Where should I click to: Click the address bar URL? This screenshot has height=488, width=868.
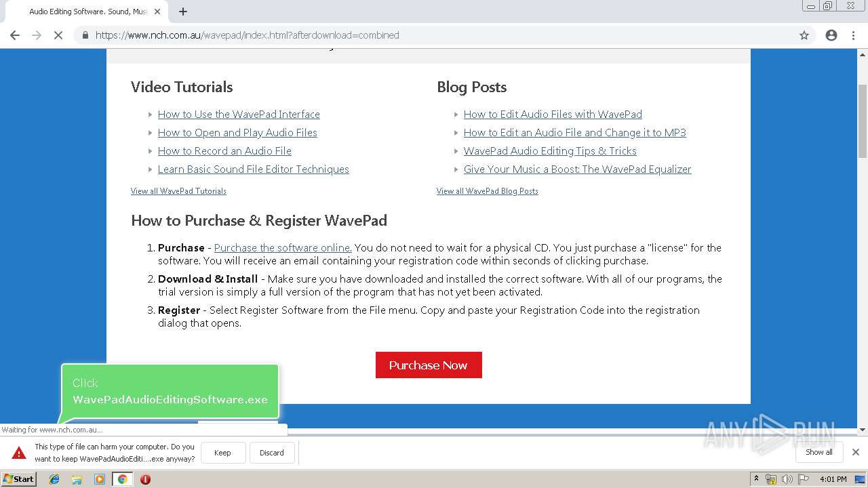pos(247,35)
